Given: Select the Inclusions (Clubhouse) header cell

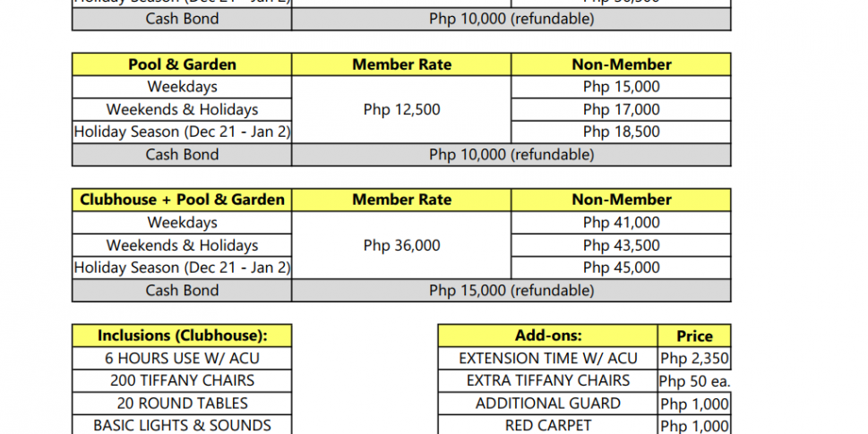Looking at the screenshot, I should [x=182, y=336].
